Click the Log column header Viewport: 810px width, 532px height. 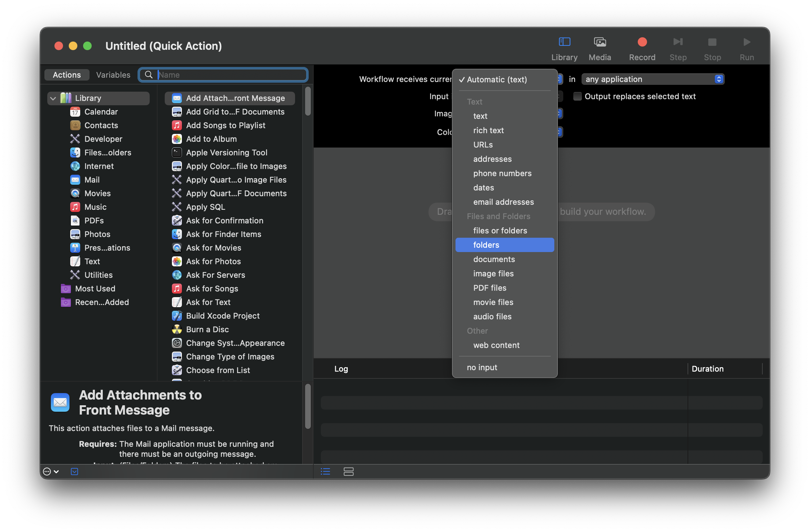(x=341, y=369)
